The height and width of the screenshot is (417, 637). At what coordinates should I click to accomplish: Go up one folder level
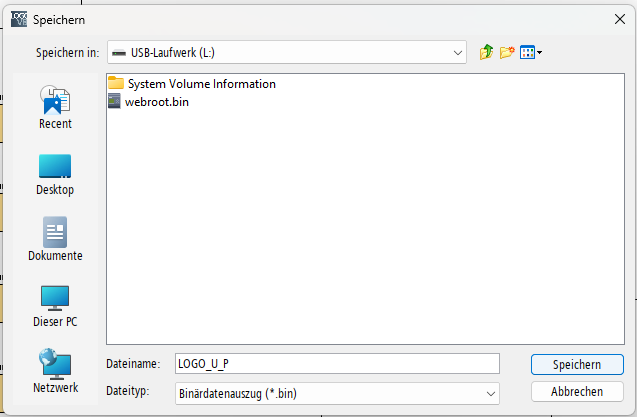pos(487,52)
